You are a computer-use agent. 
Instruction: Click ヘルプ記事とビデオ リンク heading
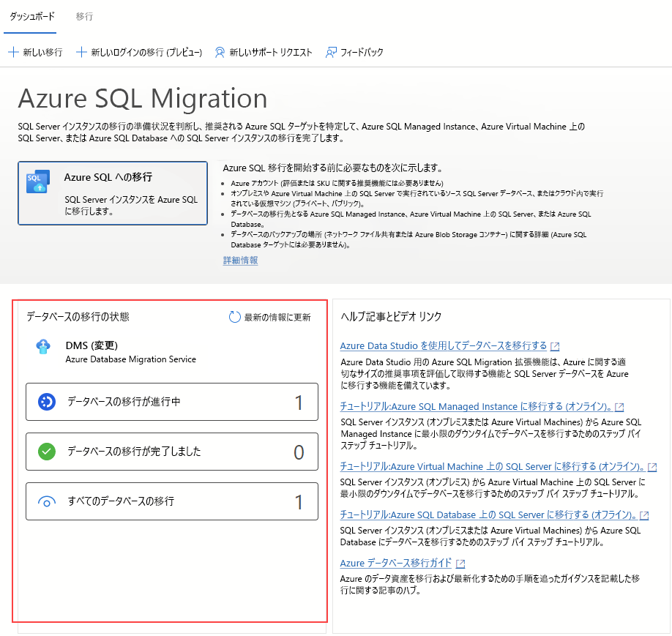(391, 316)
